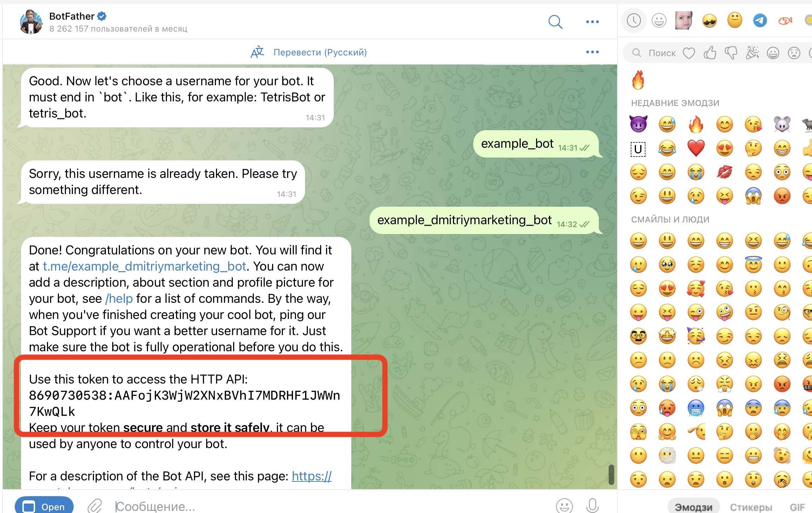Insert the halo angel face emoji
The width and height of the screenshot is (812, 513).
pyautogui.click(x=753, y=264)
